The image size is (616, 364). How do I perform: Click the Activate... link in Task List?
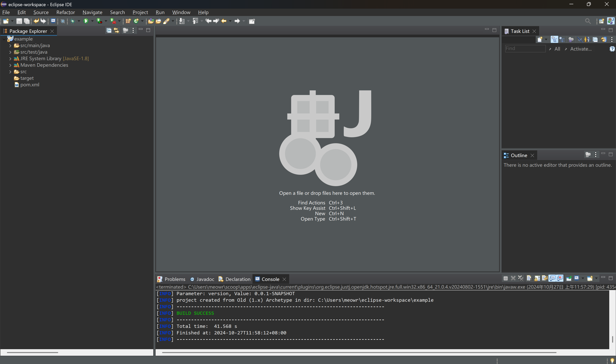[581, 49]
